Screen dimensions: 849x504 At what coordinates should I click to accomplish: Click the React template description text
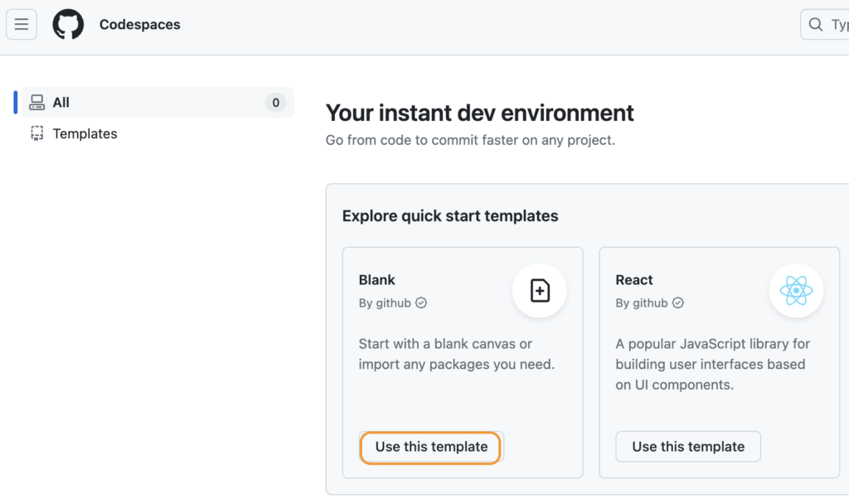pyautogui.click(x=712, y=365)
